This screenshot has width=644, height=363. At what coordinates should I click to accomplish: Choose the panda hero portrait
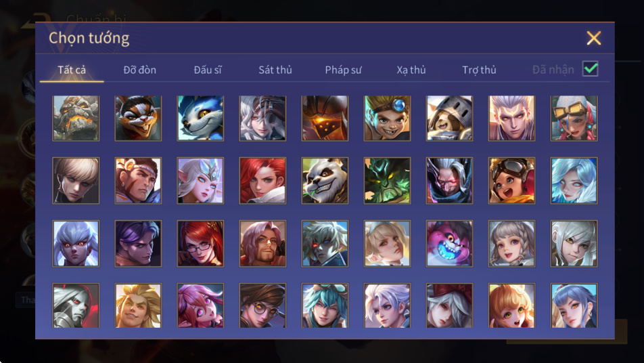(325, 180)
